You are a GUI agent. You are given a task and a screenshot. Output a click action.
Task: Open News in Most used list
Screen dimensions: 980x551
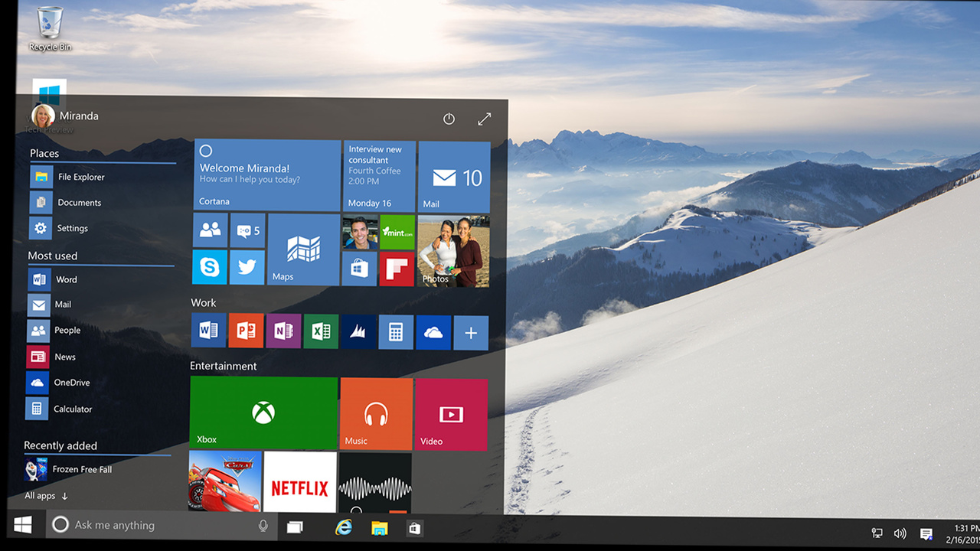pyautogui.click(x=100, y=357)
